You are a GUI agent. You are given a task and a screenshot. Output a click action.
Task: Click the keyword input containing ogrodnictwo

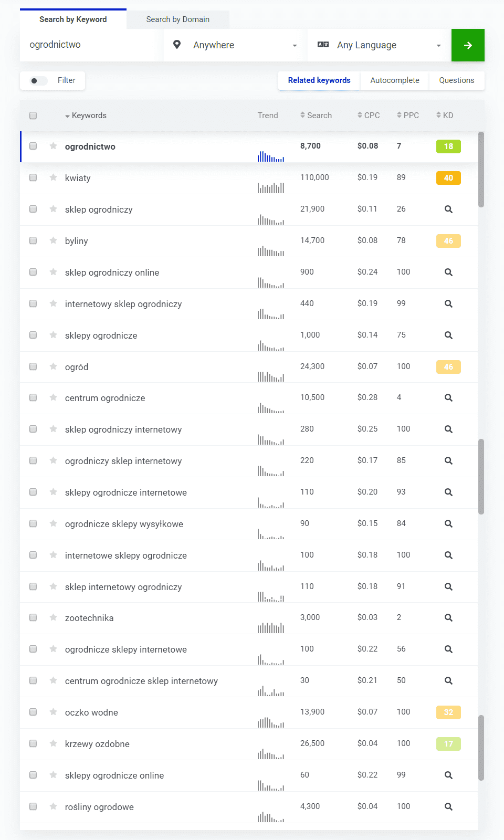(89, 45)
